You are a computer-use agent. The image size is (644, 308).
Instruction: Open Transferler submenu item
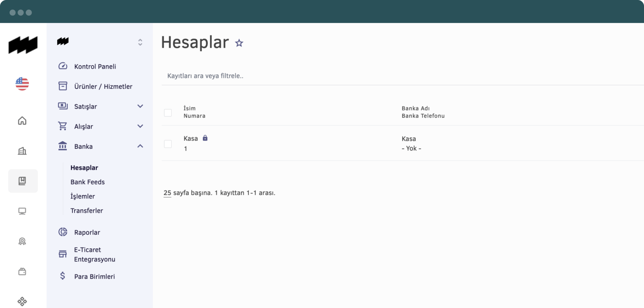87,211
